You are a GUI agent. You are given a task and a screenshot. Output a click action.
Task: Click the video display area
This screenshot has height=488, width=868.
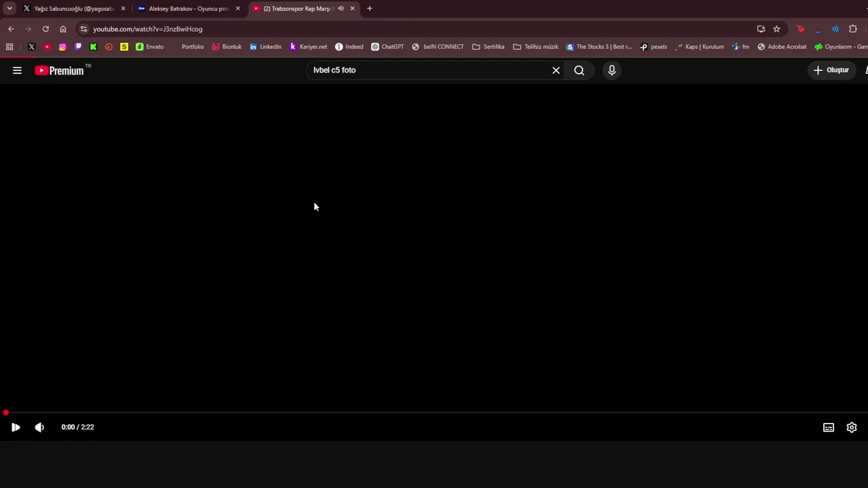[434, 247]
